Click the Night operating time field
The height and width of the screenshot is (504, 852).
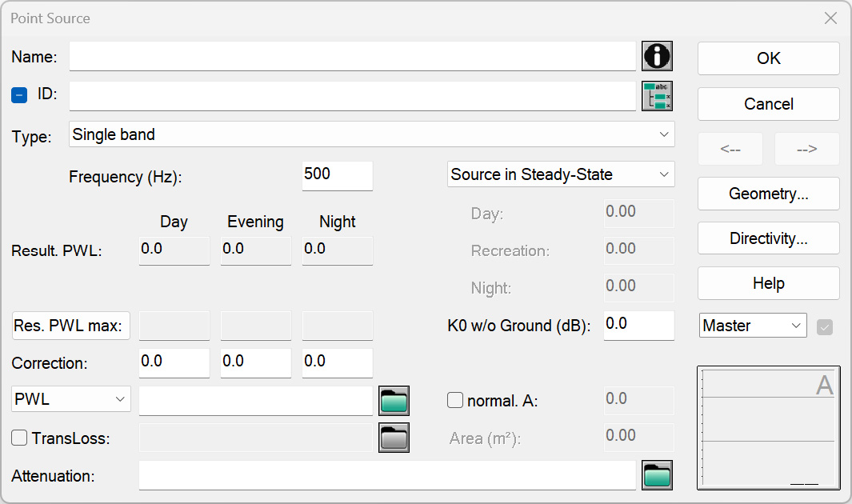click(x=639, y=287)
